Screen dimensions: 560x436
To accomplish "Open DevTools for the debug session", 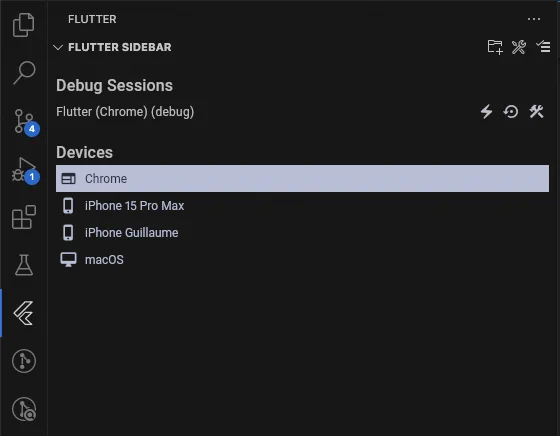I will [536, 111].
